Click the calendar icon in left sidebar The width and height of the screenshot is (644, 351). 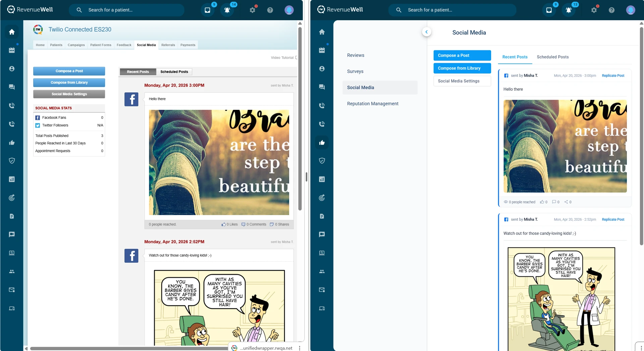(12, 50)
